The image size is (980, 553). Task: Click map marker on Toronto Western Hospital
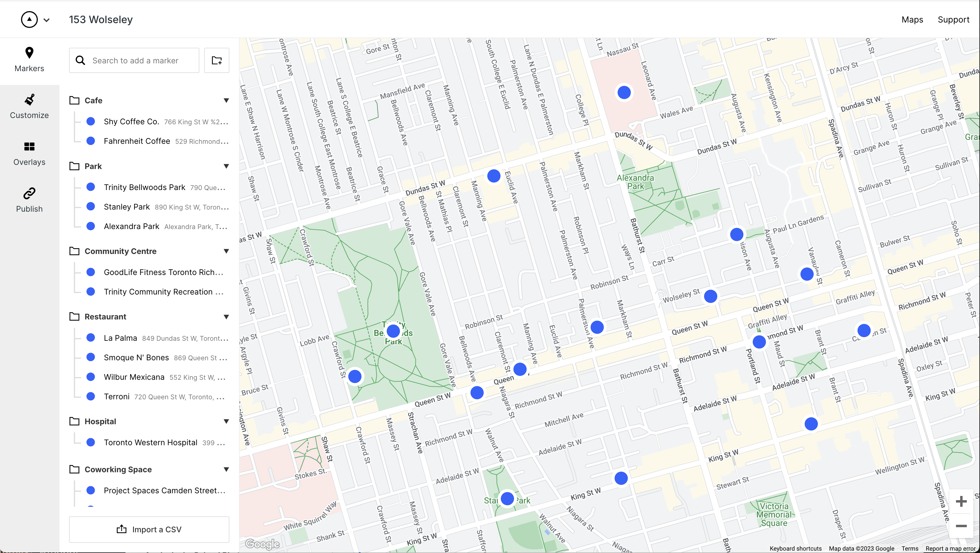624,92
